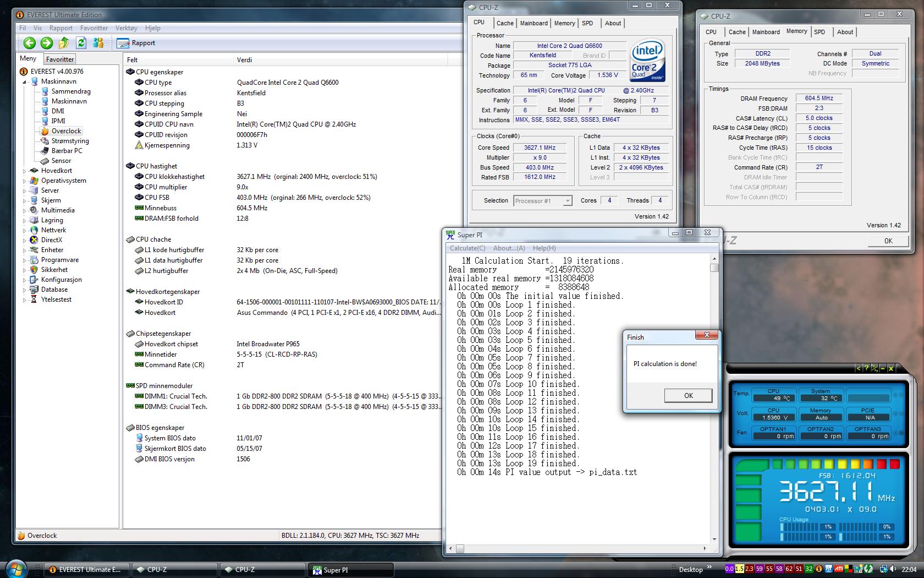Open the Fil menu in EVEREST
Viewport: 924px width, 578px height.
[23, 28]
